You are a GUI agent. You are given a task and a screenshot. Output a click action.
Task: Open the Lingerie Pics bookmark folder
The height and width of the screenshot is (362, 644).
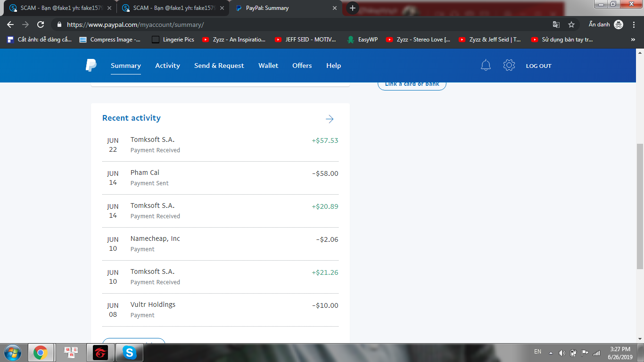tap(173, 40)
